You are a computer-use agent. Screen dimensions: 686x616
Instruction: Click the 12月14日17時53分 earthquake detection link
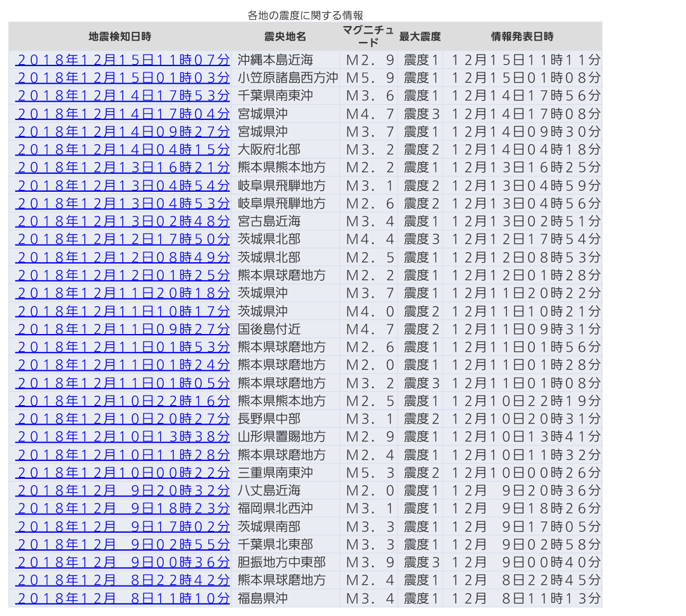tap(123, 96)
